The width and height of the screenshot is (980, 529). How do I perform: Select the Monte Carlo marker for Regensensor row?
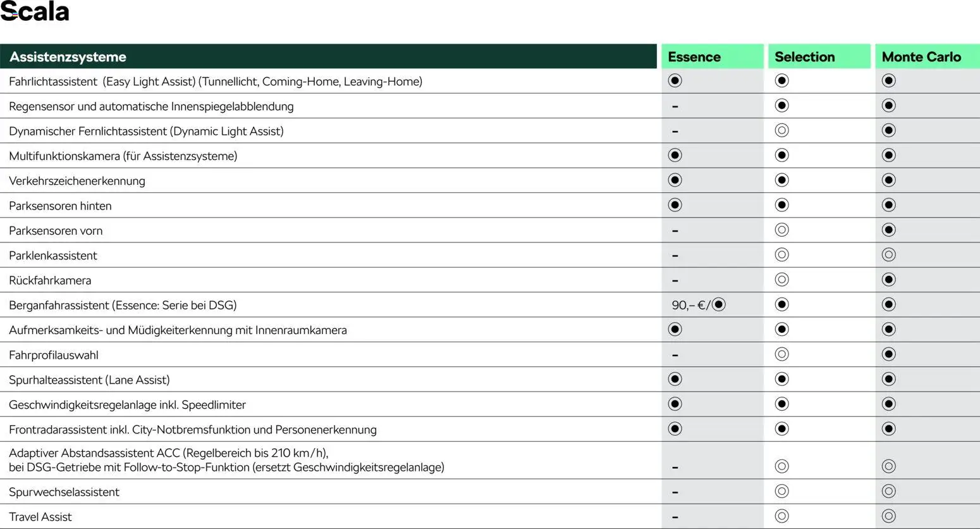point(888,106)
